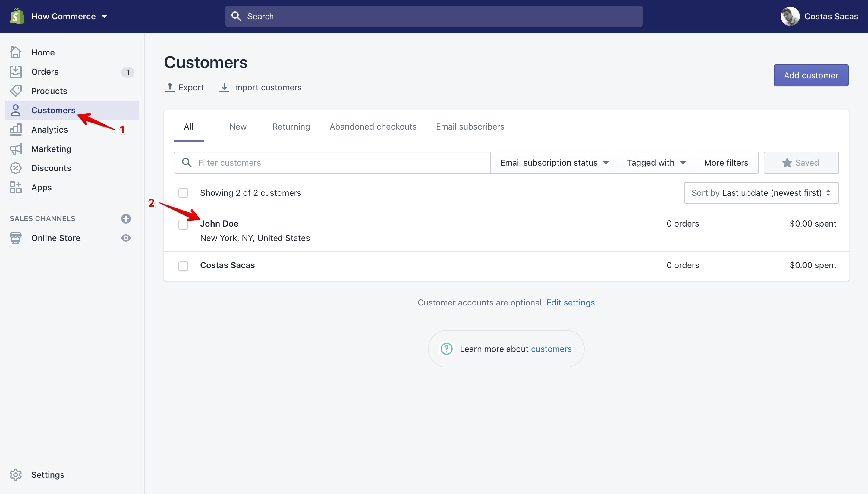Click the SALES CHANNELS heading
868x494 pixels.
tap(42, 218)
